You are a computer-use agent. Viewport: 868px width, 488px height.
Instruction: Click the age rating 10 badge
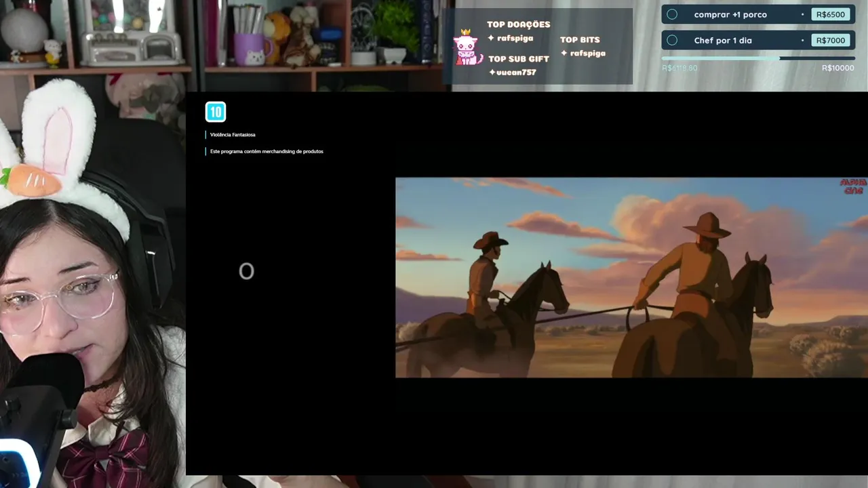coord(216,112)
